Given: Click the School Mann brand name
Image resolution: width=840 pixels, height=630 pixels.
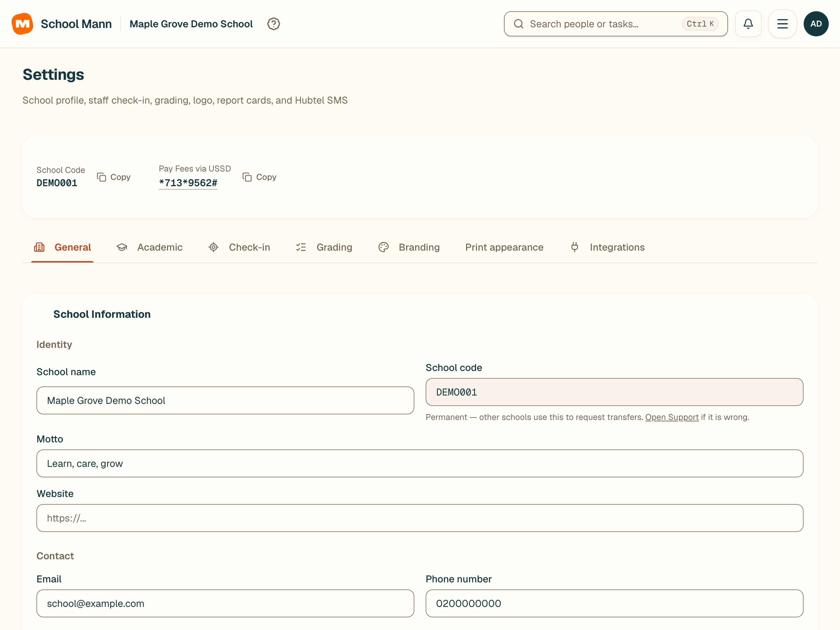Looking at the screenshot, I should [76, 24].
